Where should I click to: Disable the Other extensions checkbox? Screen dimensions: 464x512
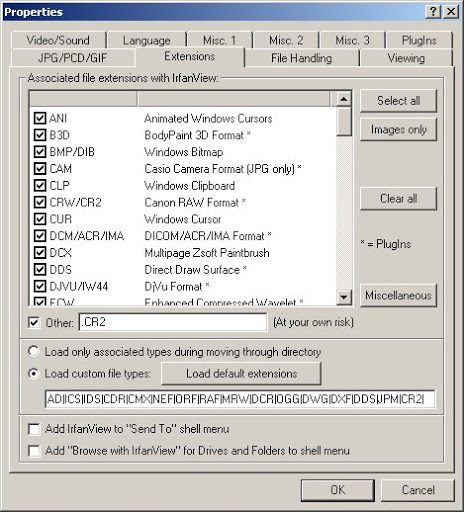click(34, 322)
